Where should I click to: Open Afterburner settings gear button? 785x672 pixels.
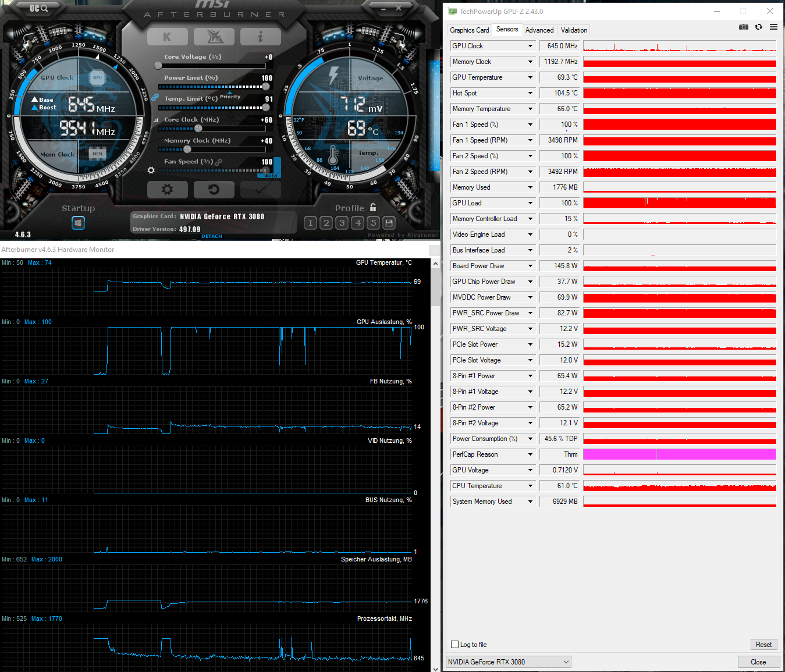pyautogui.click(x=167, y=190)
